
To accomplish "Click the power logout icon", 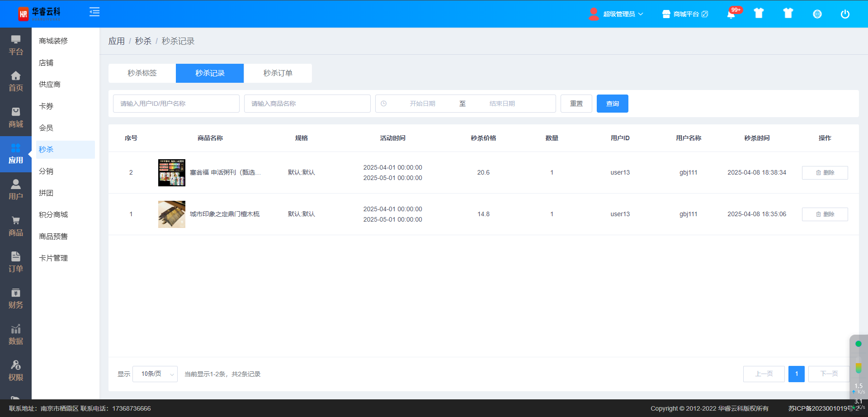I will (x=844, y=14).
